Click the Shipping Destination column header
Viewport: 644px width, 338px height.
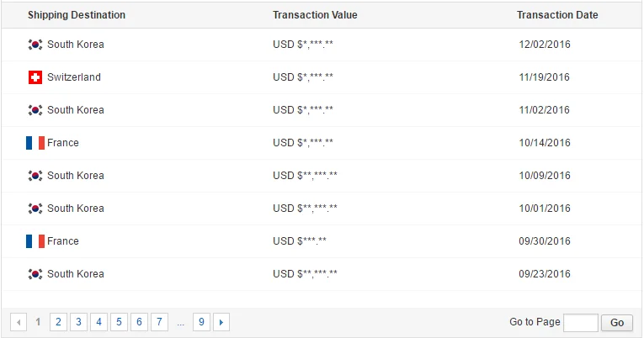tap(77, 15)
